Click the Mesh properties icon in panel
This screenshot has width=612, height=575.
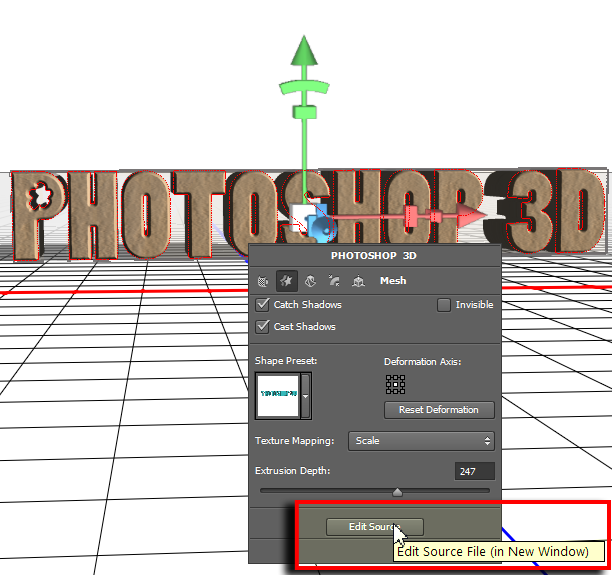click(285, 282)
